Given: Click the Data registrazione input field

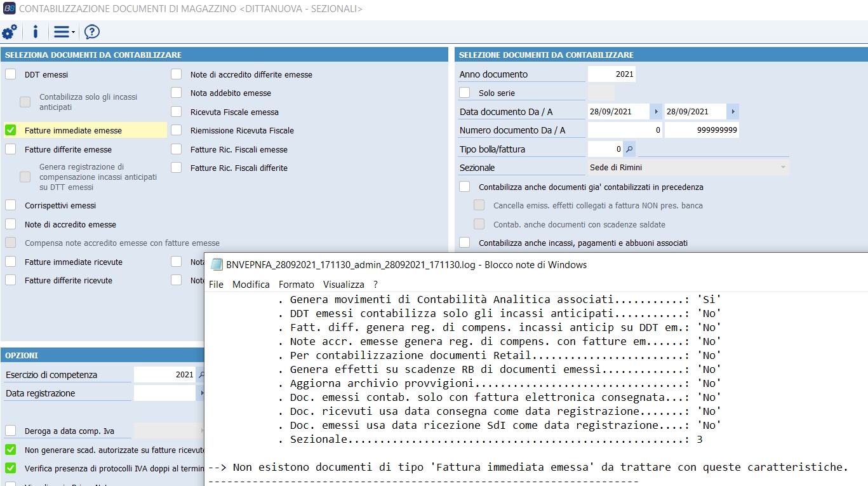Looking at the screenshot, I should (165, 393).
